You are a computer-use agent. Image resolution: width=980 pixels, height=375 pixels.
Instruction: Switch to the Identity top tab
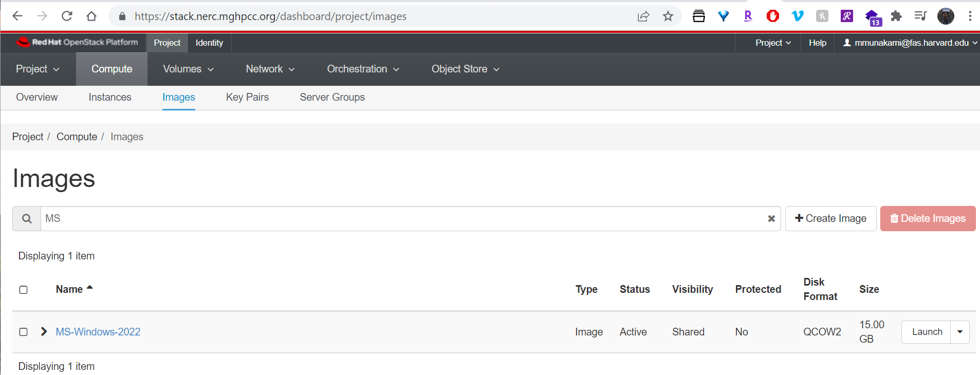[209, 43]
